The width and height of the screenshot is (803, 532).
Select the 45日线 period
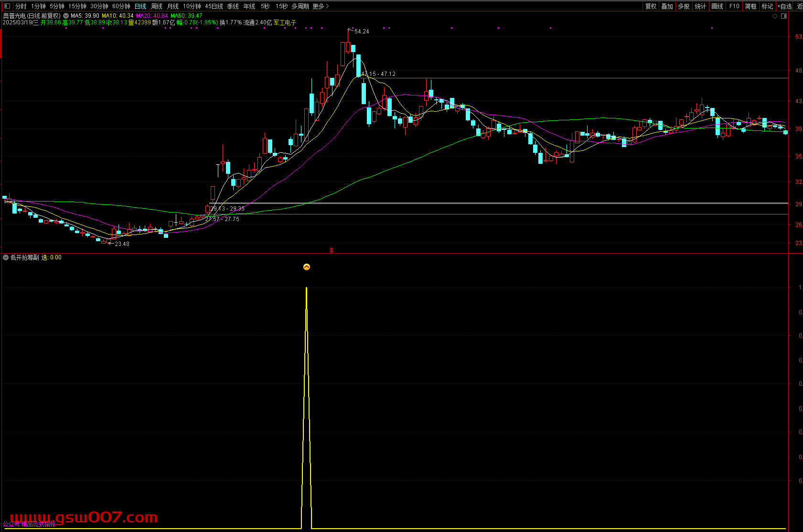coord(214,6)
